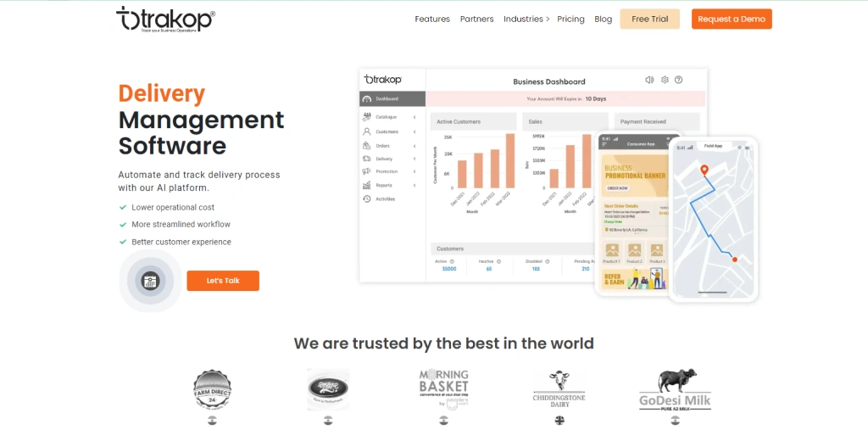Open dashboard settings gear icon

[665, 80]
